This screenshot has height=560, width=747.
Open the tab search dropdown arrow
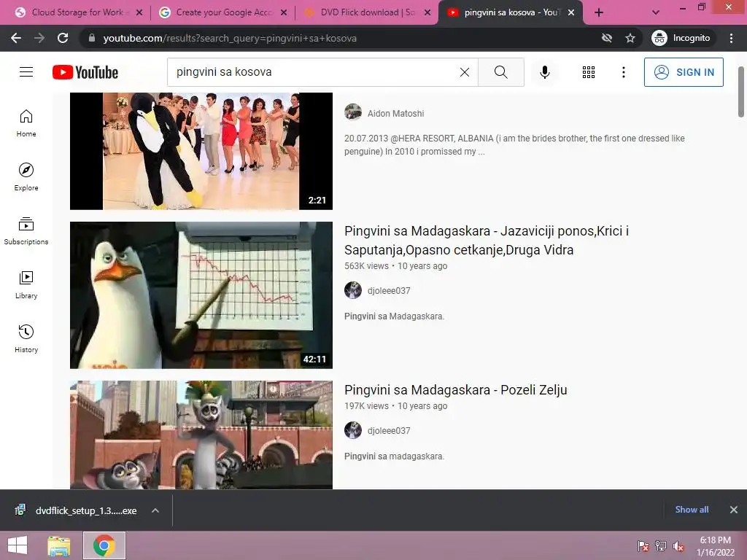click(656, 12)
